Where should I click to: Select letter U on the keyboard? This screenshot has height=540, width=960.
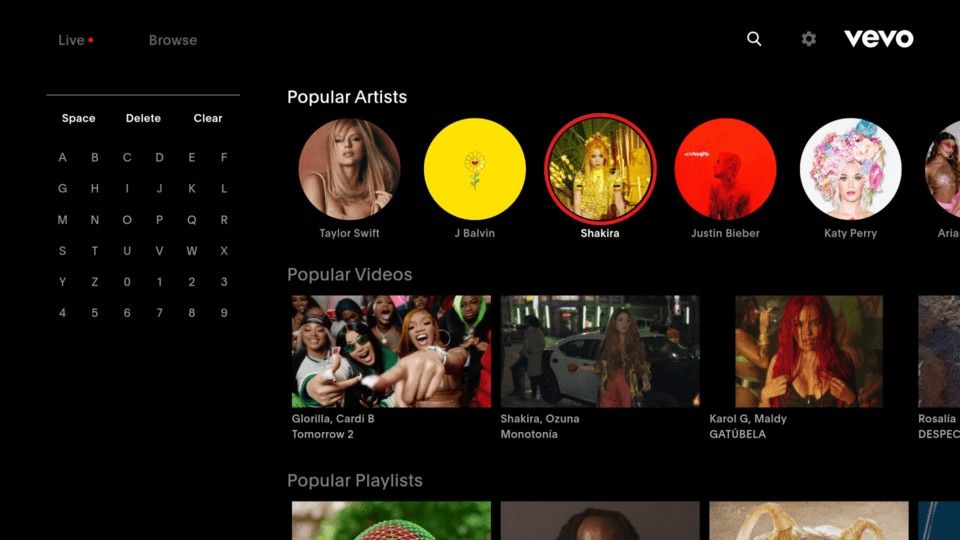127,251
